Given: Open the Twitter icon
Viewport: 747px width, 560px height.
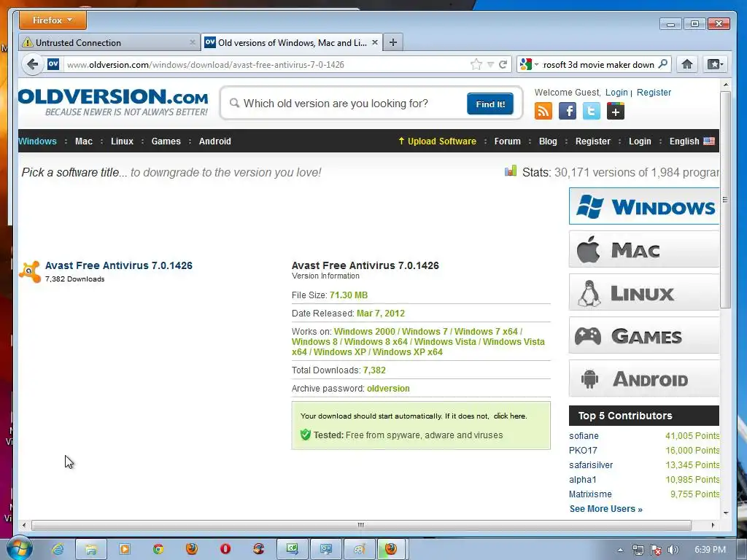Looking at the screenshot, I should pos(591,112).
